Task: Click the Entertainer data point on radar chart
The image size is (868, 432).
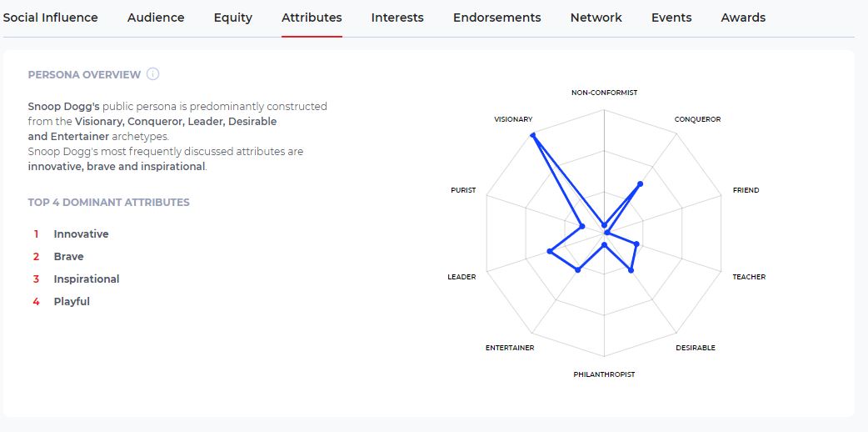Action: point(578,269)
